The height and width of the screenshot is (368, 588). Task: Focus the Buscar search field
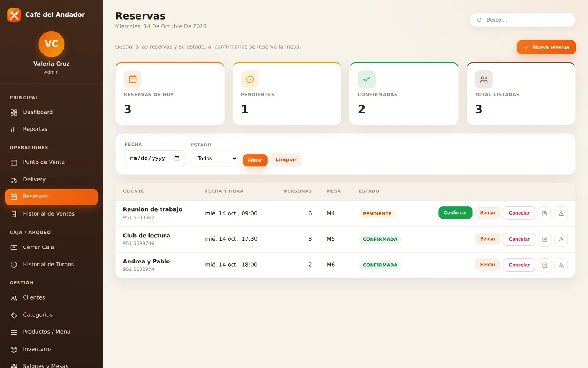point(523,20)
